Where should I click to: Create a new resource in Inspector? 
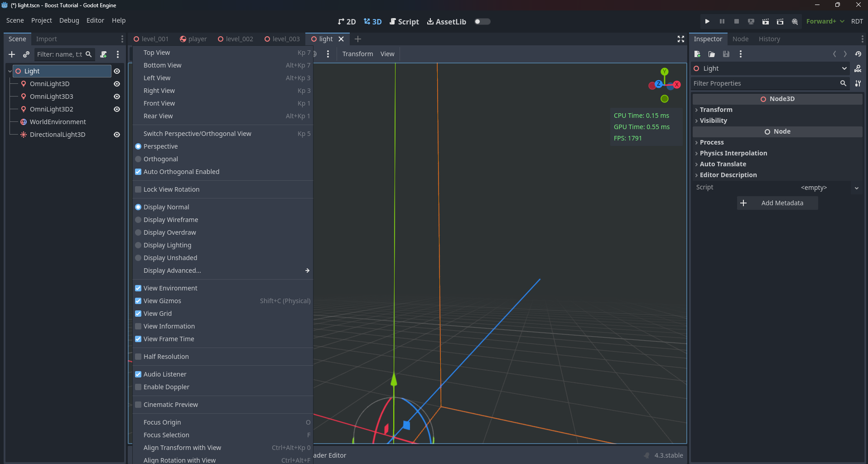[x=697, y=54]
